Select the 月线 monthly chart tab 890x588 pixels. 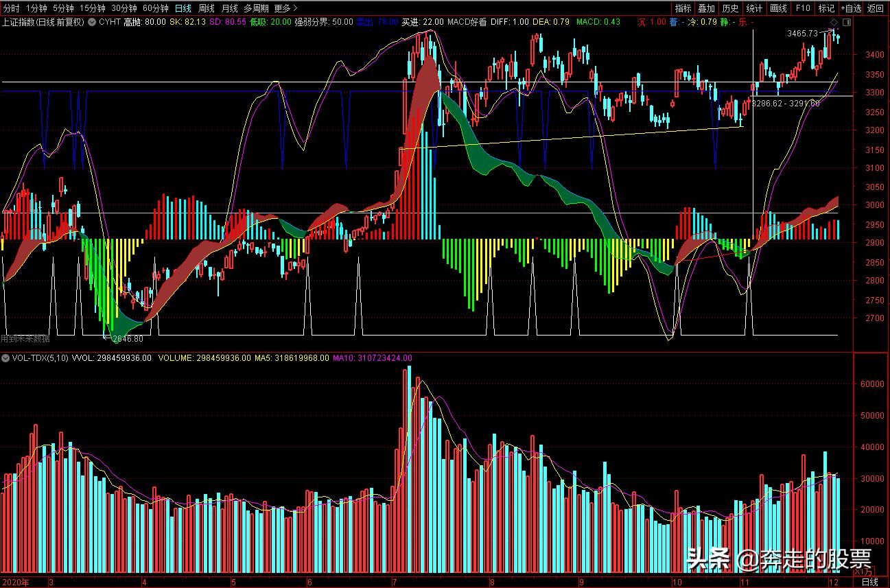point(229,8)
